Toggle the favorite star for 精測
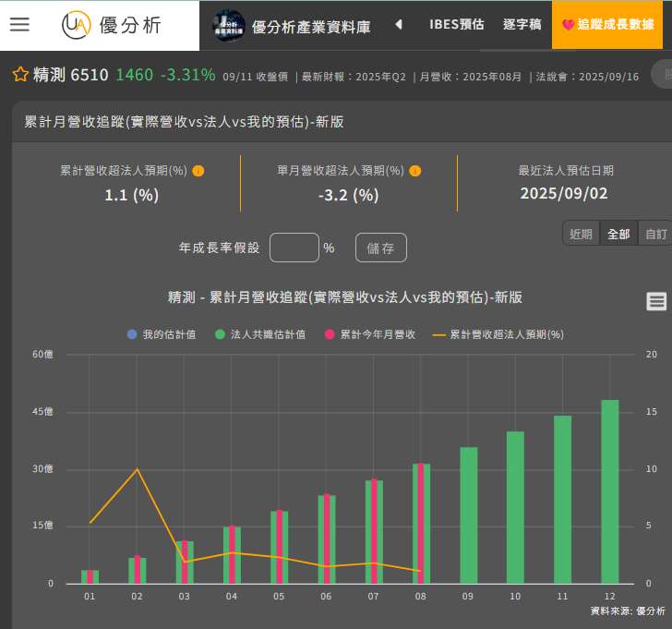The width and height of the screenshot is (672, 629). coord(20,74)
